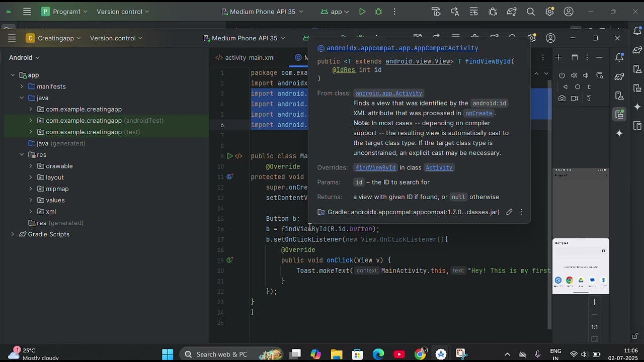Open documentation popup more options
This screenshot has width=644, height=362.
click(x=522, y=212)
